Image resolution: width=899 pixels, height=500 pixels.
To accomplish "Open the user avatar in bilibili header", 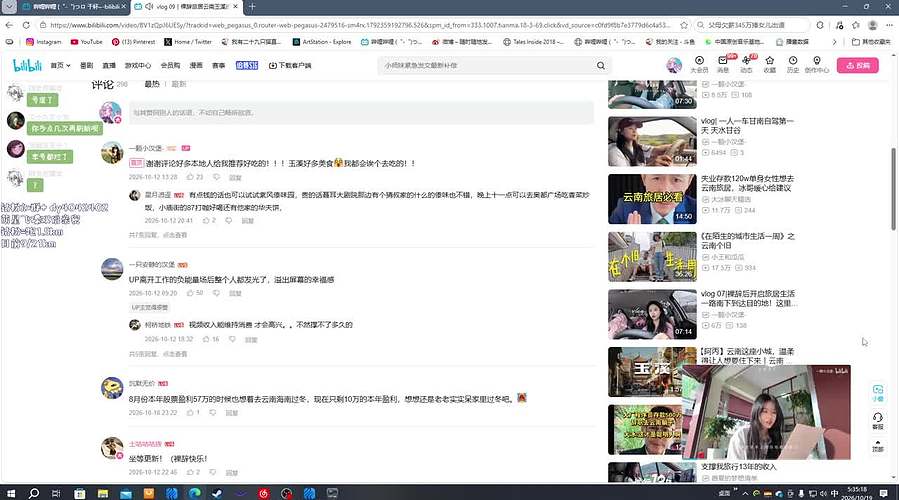I will [x=674, y=65].
